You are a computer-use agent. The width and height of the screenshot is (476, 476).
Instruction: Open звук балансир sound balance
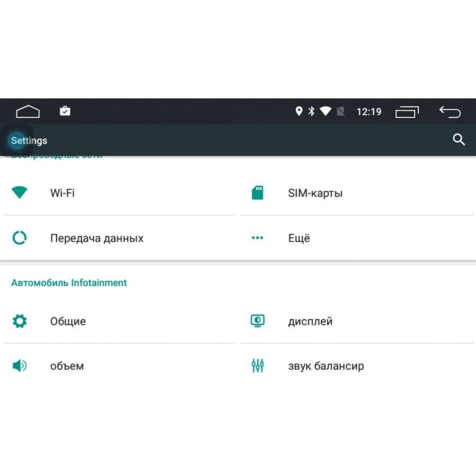click(x=357, y=366)
